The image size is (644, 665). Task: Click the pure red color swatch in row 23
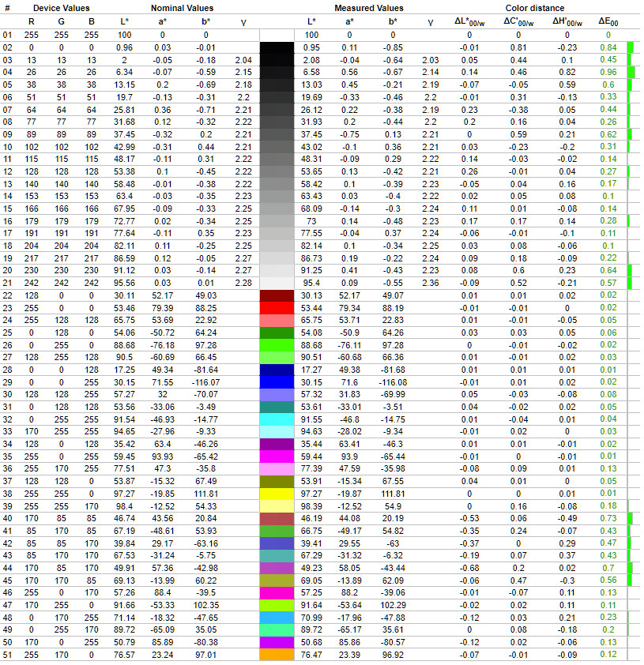coord(277,308)
